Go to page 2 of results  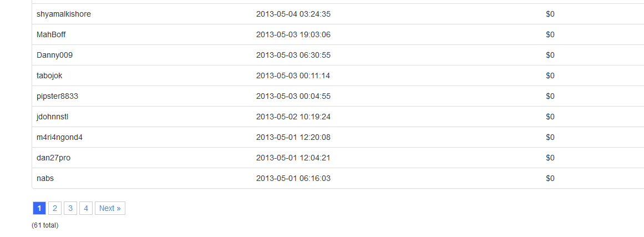(x=55, y=208)
